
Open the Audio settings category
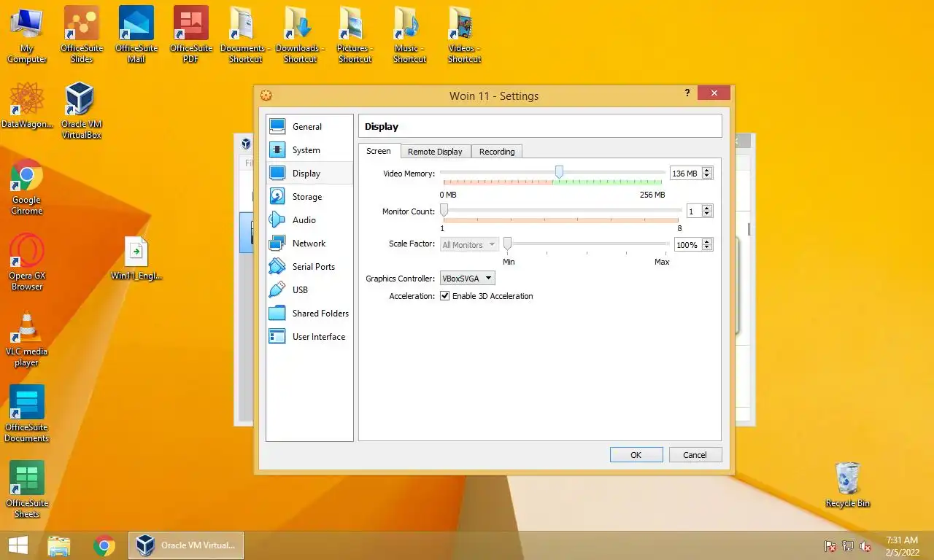[x=309, y=219]
